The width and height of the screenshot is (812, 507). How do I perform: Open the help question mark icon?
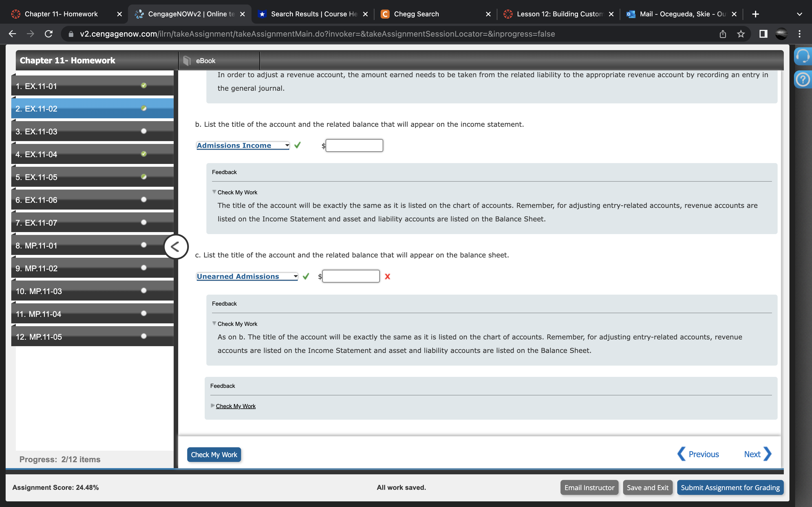coord(803,80)
